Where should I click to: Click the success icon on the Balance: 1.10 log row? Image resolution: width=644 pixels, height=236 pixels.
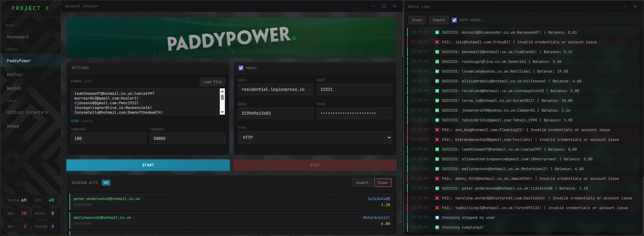(x=437, y=189)
